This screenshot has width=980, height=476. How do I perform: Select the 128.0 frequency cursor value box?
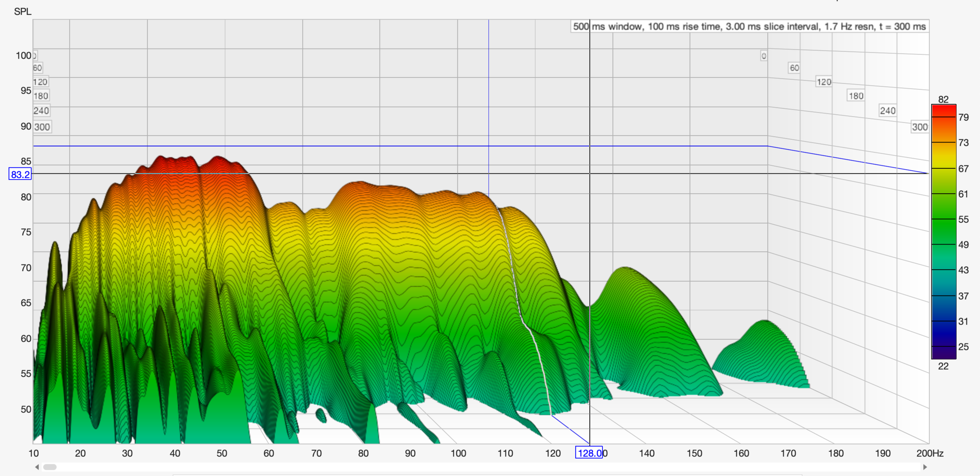[x=588, y=453]
